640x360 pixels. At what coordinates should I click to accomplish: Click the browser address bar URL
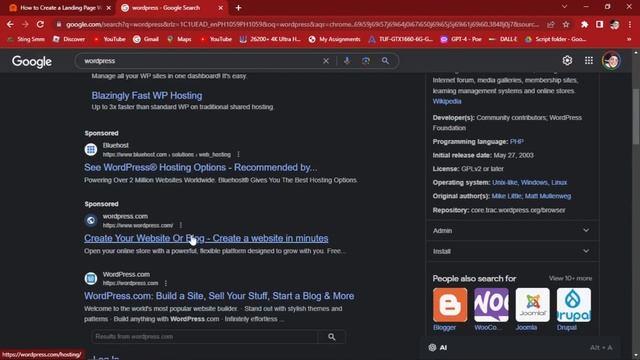[x=302, y=24]
